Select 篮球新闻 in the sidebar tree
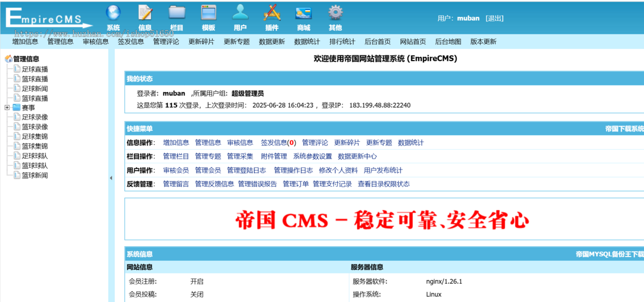644x302 pixels. [x=35, y=175]
